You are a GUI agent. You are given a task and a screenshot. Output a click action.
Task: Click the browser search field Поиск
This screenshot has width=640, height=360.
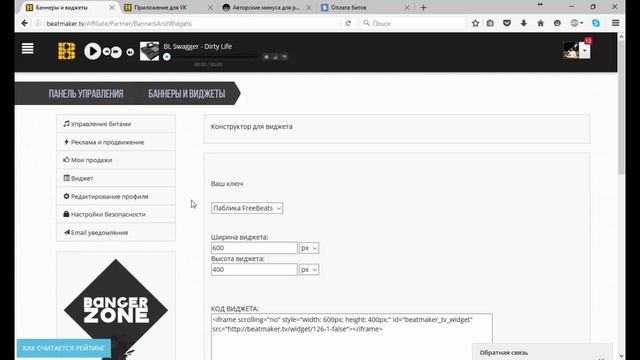(413, 23)
